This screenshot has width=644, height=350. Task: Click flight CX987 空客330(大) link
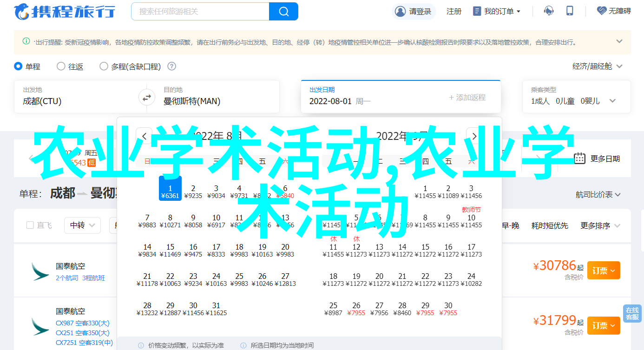click(x=83, y=323)
